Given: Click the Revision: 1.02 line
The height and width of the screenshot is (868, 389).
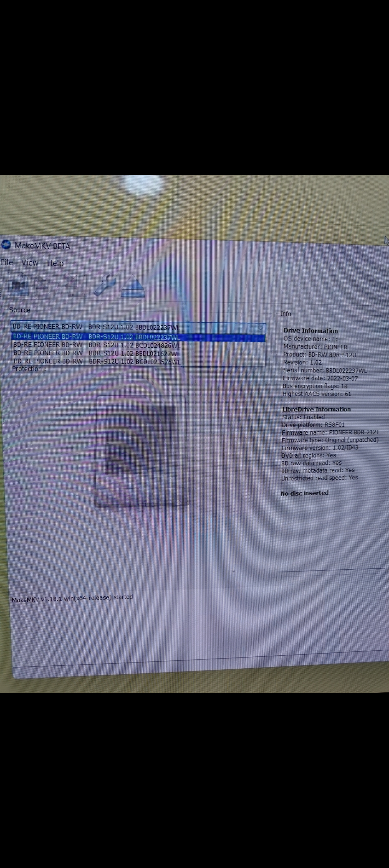Looking at the screenshot, I should (x=302, y=362).
